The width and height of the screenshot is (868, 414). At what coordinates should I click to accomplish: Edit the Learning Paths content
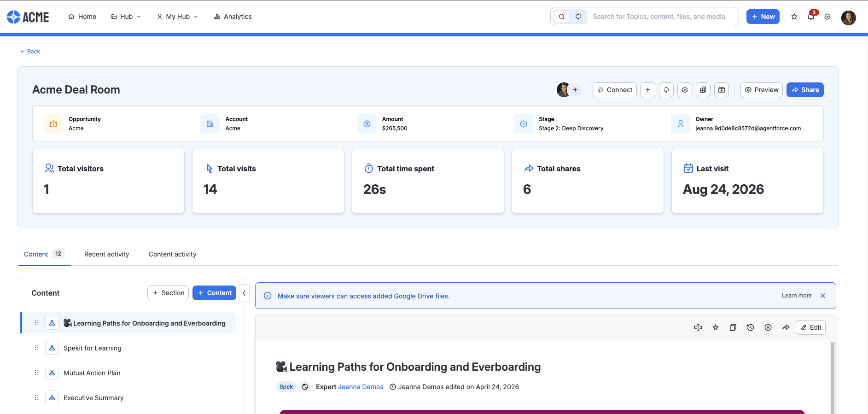810,327
